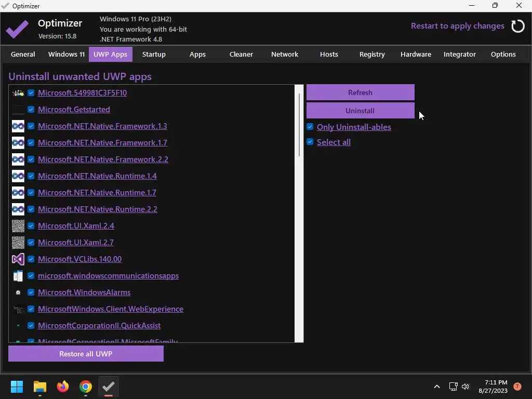Click the MicrosoftCorporationII.QuickAssist entry
The height and width of the screenshot is (399, 532).
click(99, 326)
